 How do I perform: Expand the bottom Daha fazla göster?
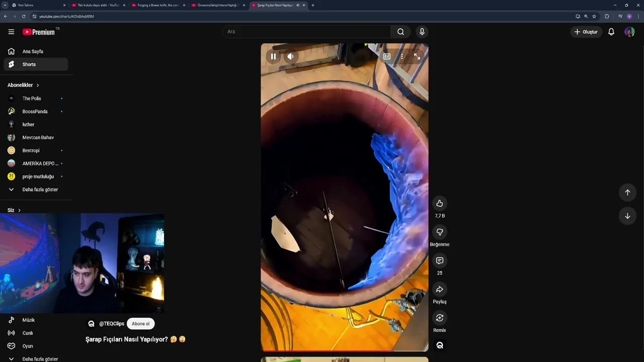pyautogui.click(x=36, y=359)
